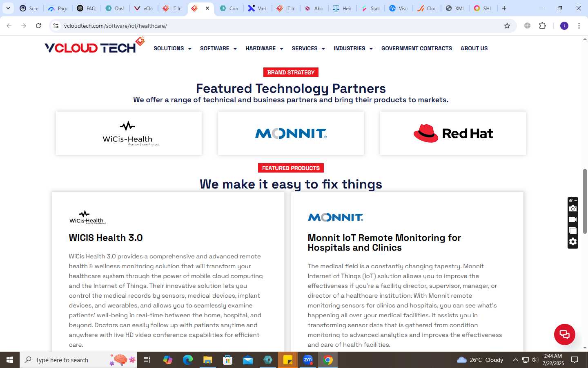Click Monnit IoT Remote Monitoring heading
Viewport: 588px width, 368px height.
click(x=384, y=242)
